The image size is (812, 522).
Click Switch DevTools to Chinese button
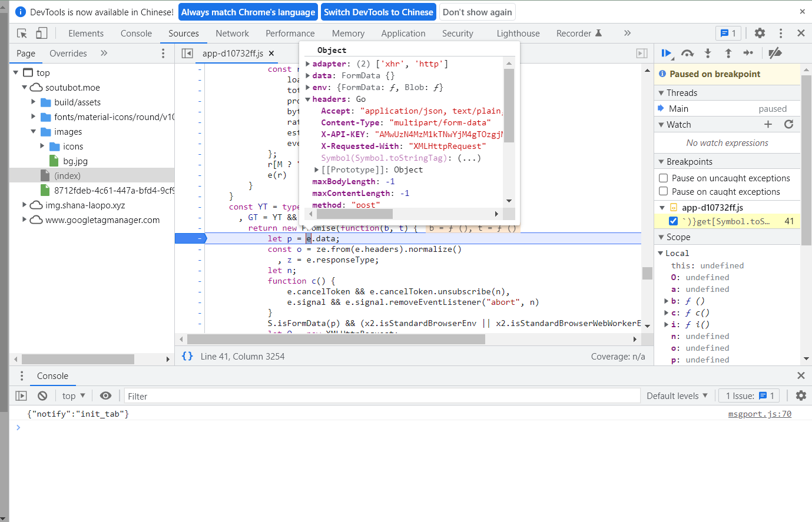click(x=379, y=12)
